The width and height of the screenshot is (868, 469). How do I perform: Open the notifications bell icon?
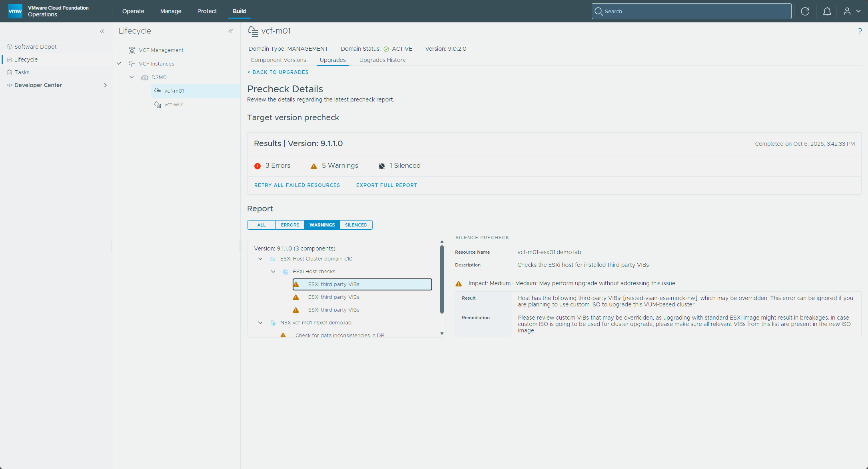point(827,11)
